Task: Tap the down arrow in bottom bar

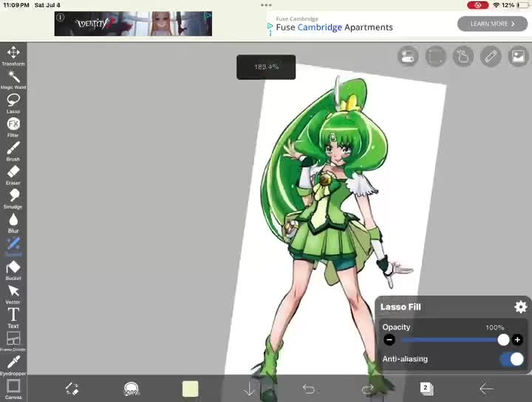Action: (x=250, y=389)
